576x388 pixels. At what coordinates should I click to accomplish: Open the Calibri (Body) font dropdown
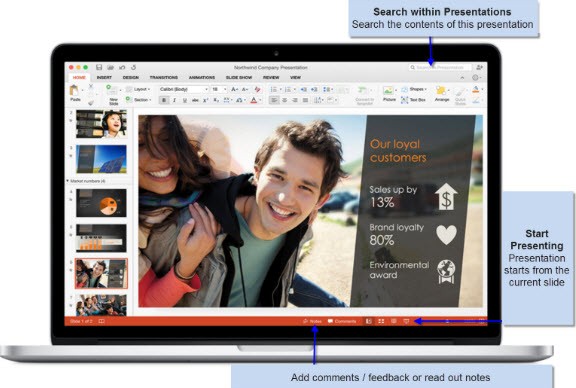183,89
